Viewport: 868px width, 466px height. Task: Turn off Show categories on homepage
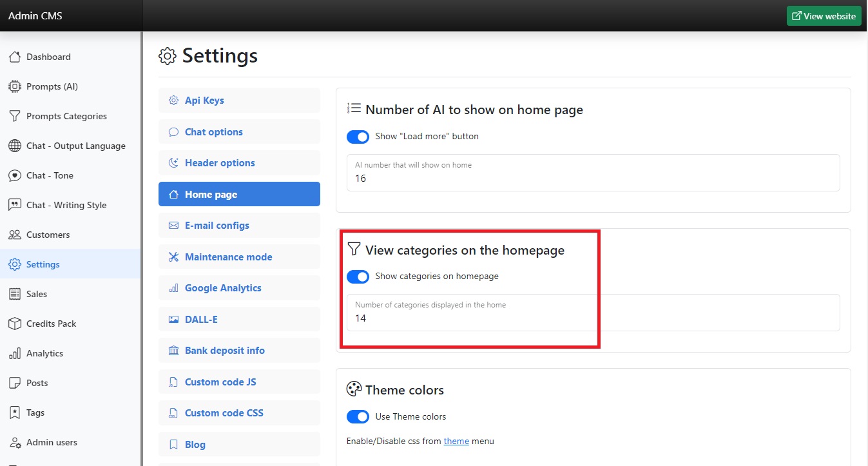tap(358, 277)
